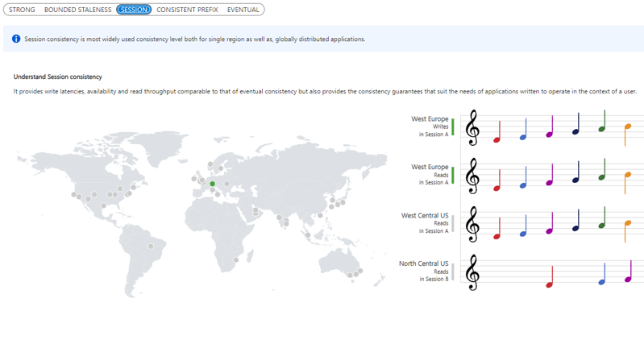This screenshot has width=644, height=340.
Task: Choose BOUNDED STALENESS consistency option
Action: click(x=77, y=10)
